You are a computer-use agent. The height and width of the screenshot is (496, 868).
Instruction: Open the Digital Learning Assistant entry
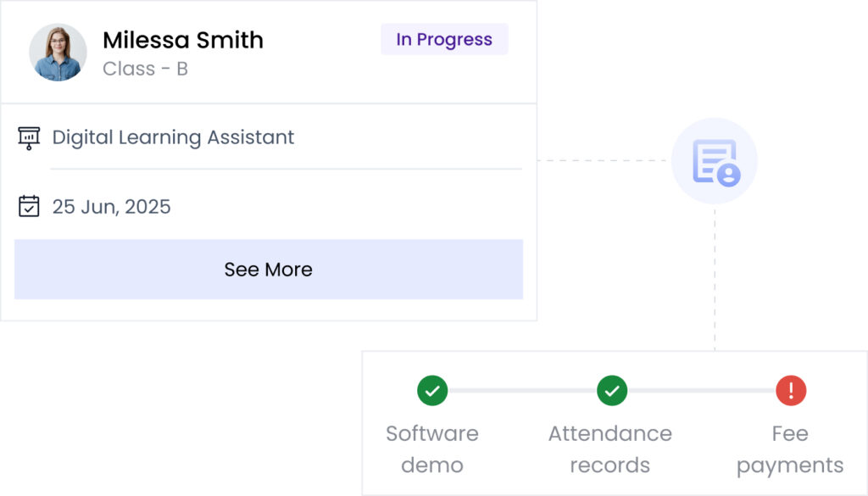pyautogui.click(x=173, y=137)
